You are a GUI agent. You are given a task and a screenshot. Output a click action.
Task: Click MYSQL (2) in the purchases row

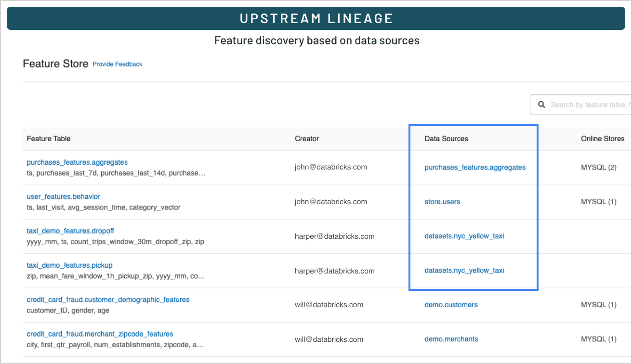pos(599,168)
